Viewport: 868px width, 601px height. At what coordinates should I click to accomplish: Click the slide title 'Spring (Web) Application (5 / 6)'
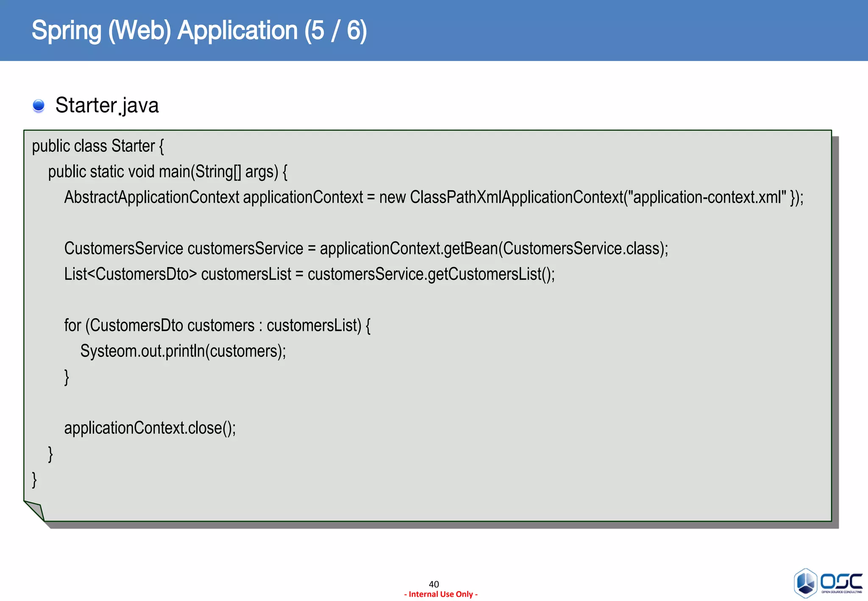(x=199, y=31)
